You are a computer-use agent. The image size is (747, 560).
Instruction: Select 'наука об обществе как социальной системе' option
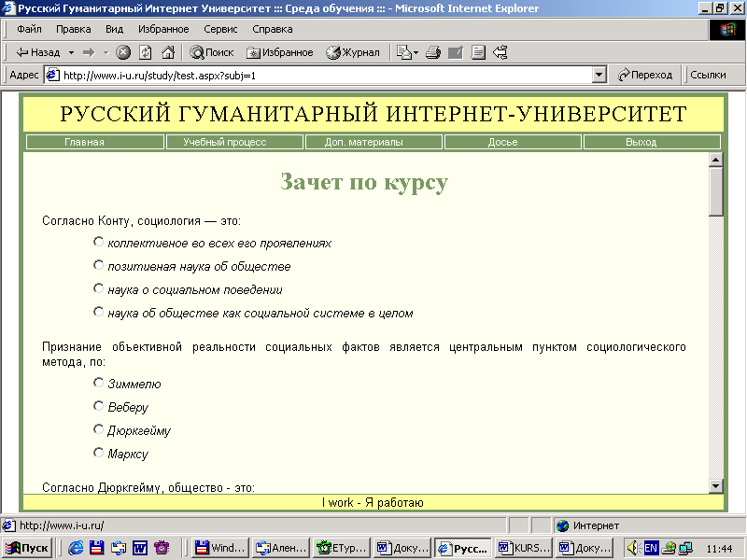coord(98,312)
